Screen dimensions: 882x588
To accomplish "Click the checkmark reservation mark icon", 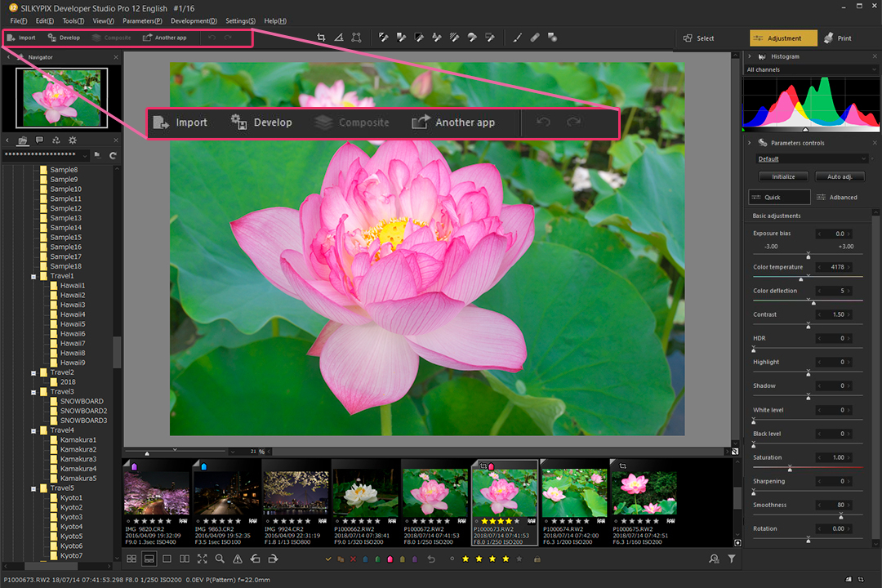I will pyautogui.click(x=328, y=559).
